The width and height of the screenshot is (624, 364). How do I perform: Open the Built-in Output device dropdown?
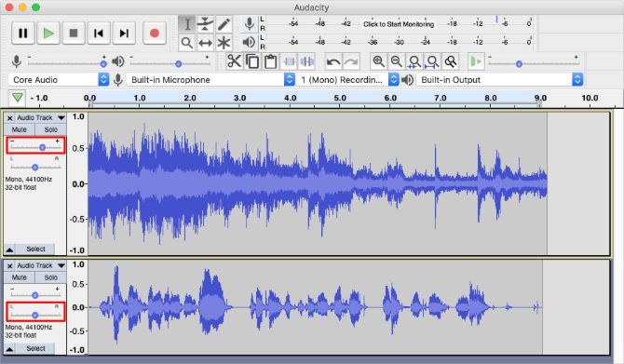click(500, 79)
